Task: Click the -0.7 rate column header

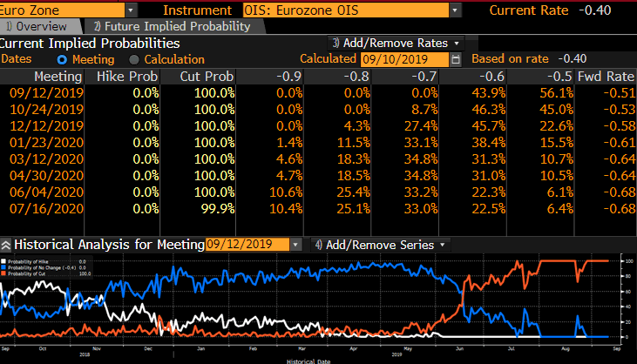Action: (424, 77)
